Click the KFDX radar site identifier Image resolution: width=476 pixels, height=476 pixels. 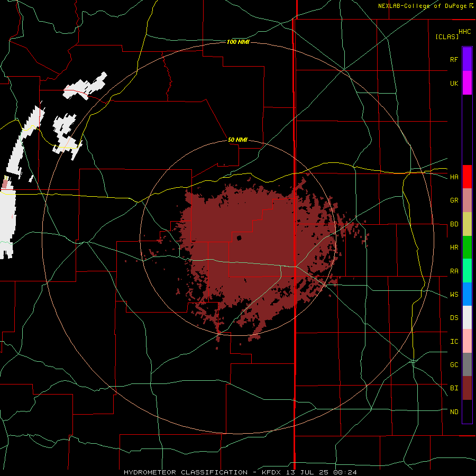tap(272, 472)
